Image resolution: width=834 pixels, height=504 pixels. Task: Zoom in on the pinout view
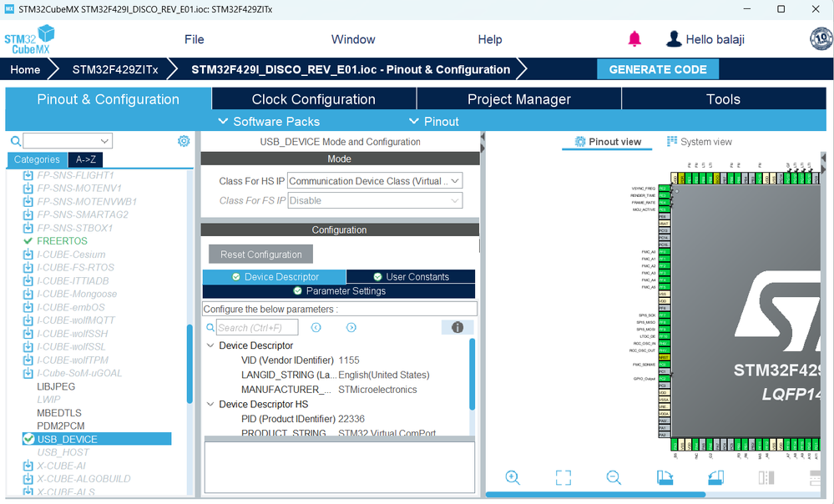(x=513, y=477)
